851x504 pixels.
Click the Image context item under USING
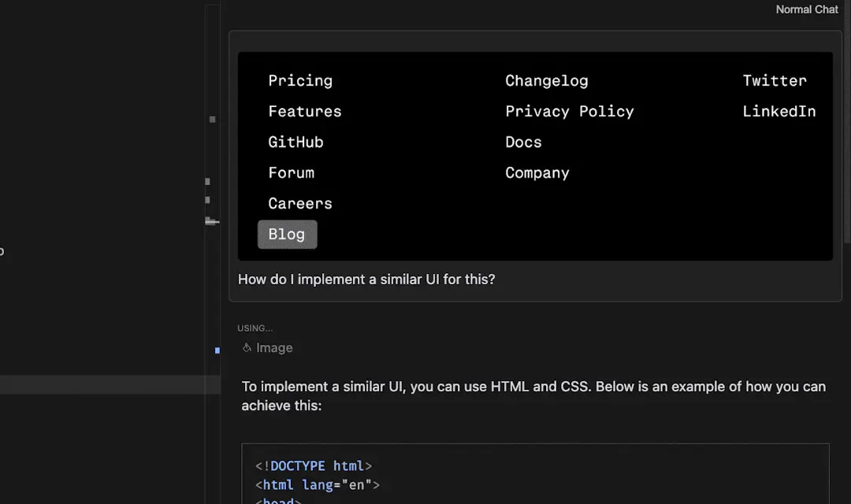tap(268, 348)
